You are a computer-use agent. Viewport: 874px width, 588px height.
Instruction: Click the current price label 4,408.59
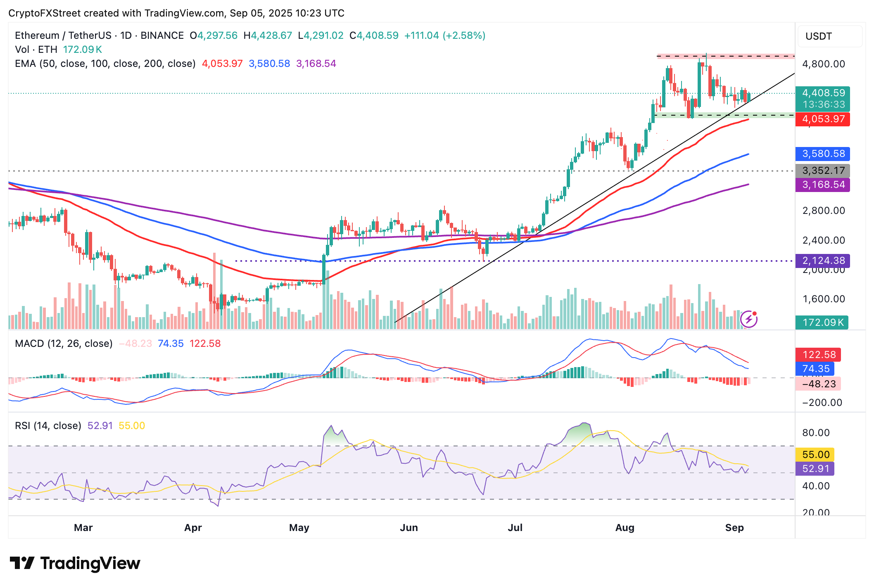pos(823,93)
